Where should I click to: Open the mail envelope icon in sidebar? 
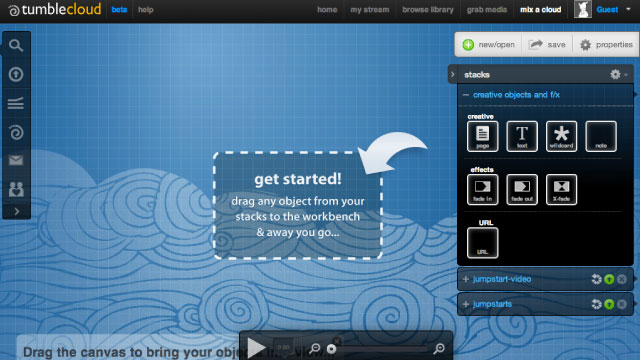16,160
